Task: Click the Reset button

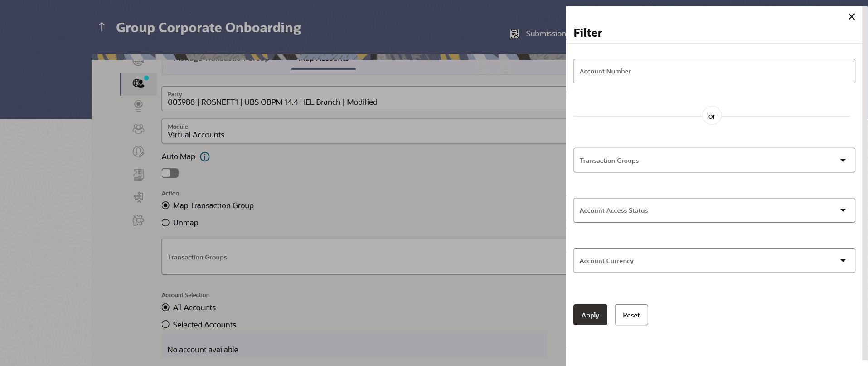Action: [x=631, y=315]
